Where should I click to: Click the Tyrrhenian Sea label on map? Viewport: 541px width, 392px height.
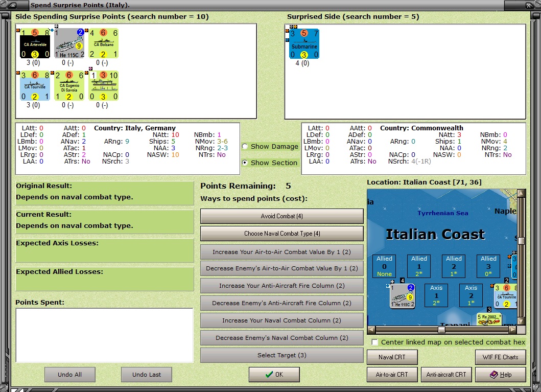coord(443,213)
